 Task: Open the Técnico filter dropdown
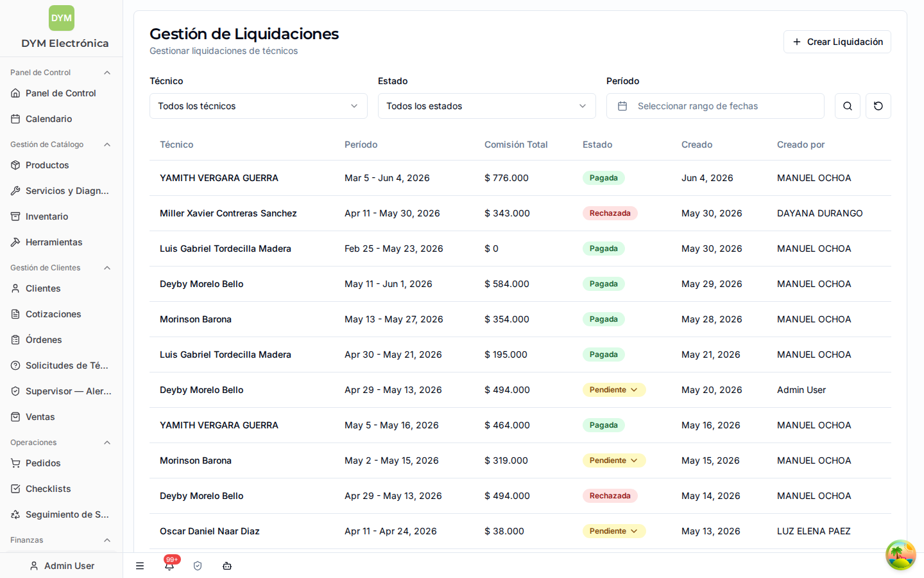click(259, 106)
